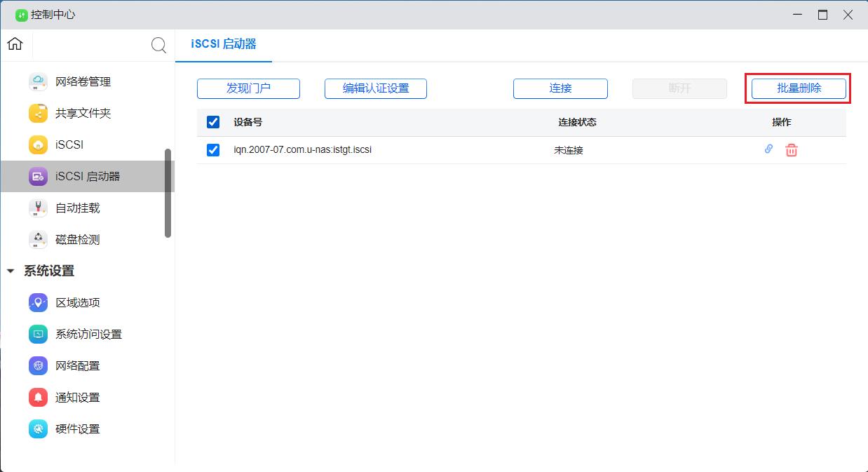Click the trash icon to delete the iSCSI entry
The height and width of the screenshot is (472, 868).
pos(792,149)
